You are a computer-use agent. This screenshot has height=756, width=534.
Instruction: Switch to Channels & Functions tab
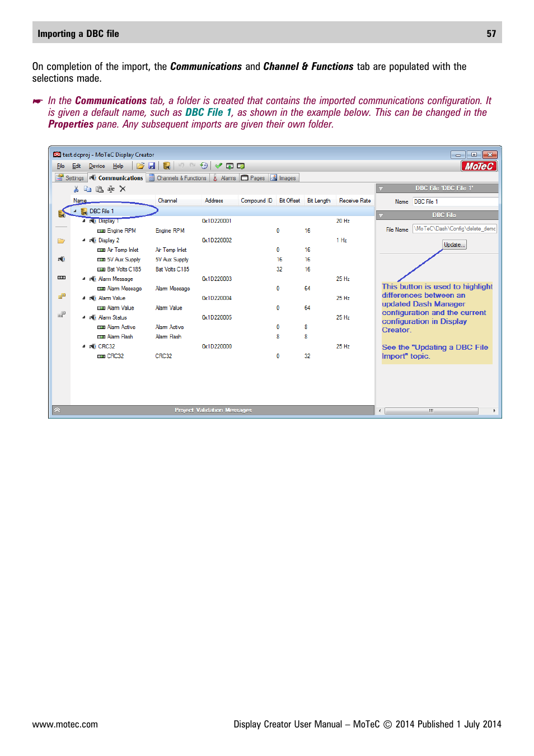(x=178, y=178)
